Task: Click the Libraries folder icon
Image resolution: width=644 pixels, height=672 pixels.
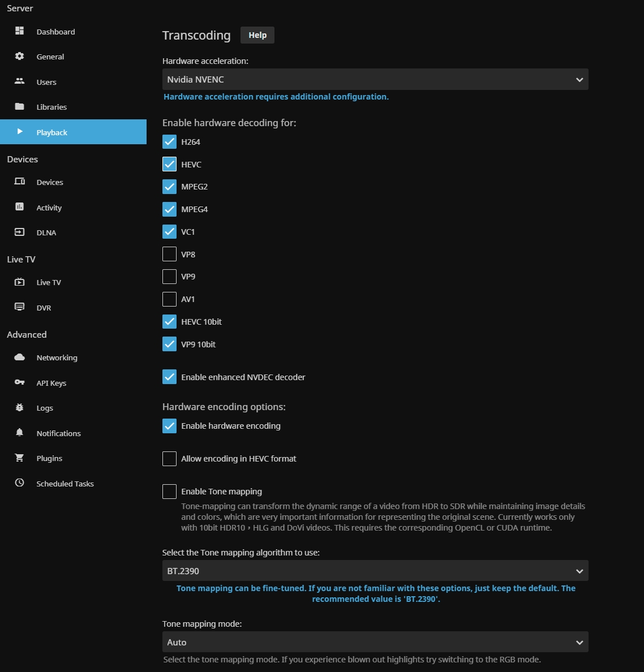Action: [19, 106]
